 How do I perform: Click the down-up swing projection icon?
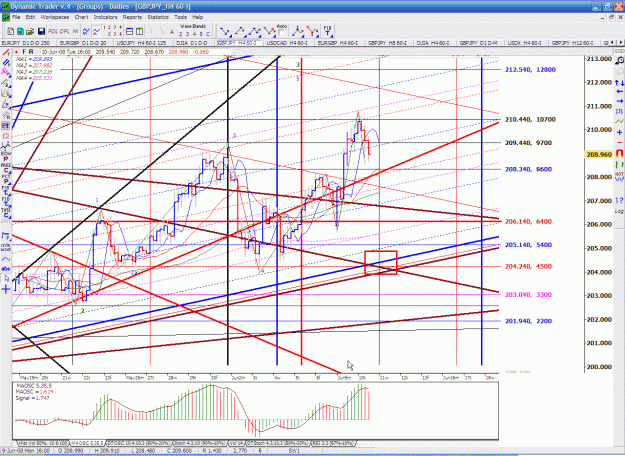[x=225, y=31]
